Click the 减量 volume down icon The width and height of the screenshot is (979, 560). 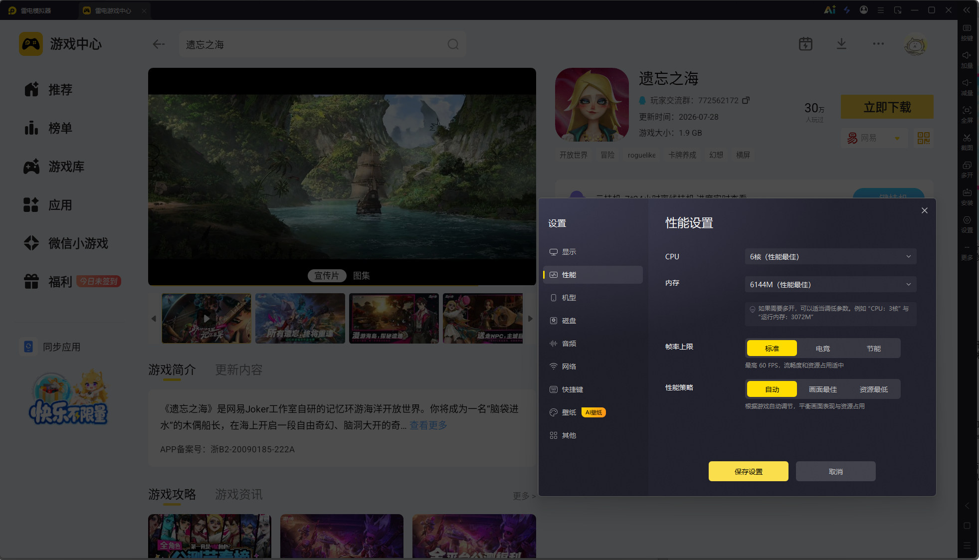[967, 87]
